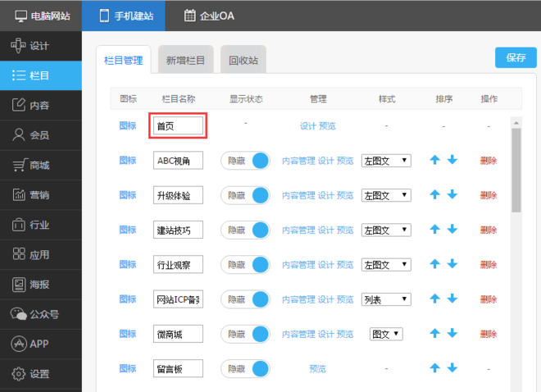The width and height of the screenshot is (541, 392).
Task: Move 微商城 row down
Action: [452, 333]
